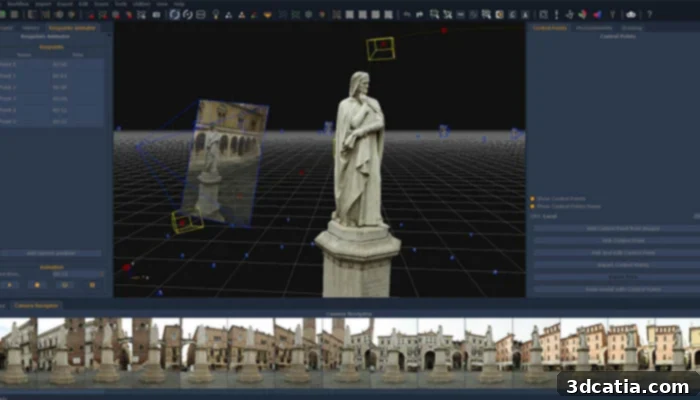Click the projected photo plane in the viewport

226,161
